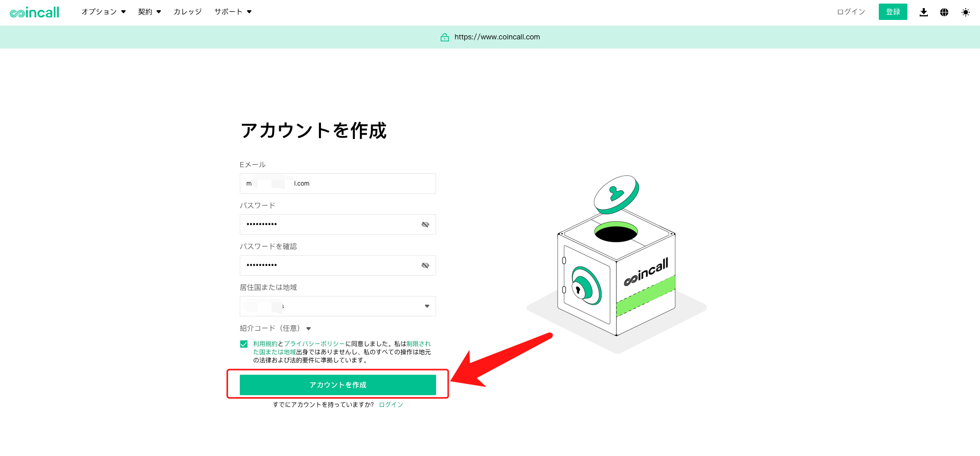Open the 利用規約 link

[x=265, y=344]
